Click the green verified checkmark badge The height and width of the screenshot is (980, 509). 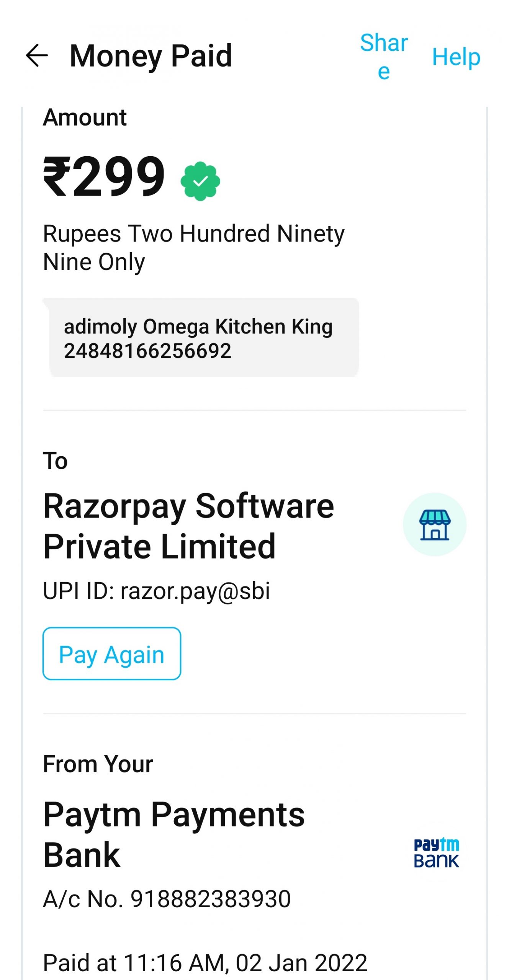[200, 181]
